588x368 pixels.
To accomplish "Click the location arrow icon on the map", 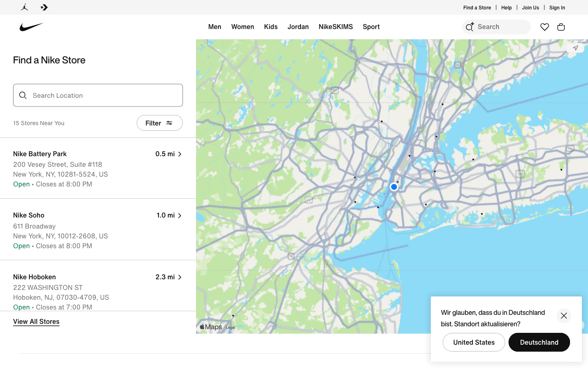I will coord(576,47).
